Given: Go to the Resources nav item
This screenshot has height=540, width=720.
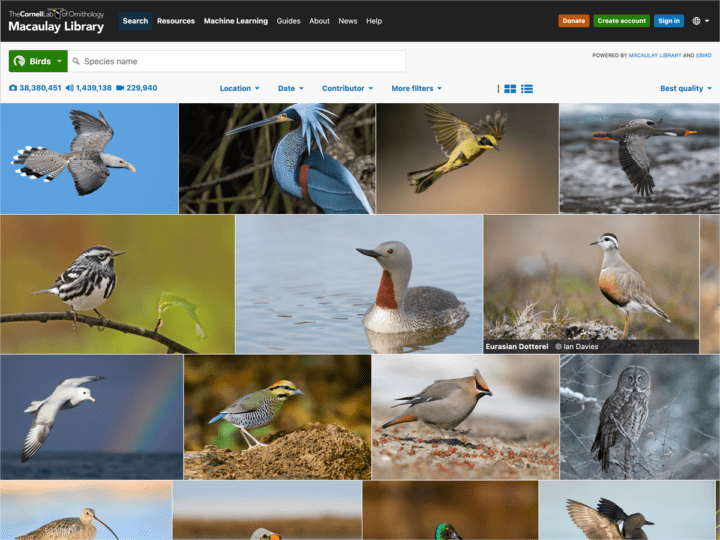Looking at the screenshot, I should tap(176, 21).
